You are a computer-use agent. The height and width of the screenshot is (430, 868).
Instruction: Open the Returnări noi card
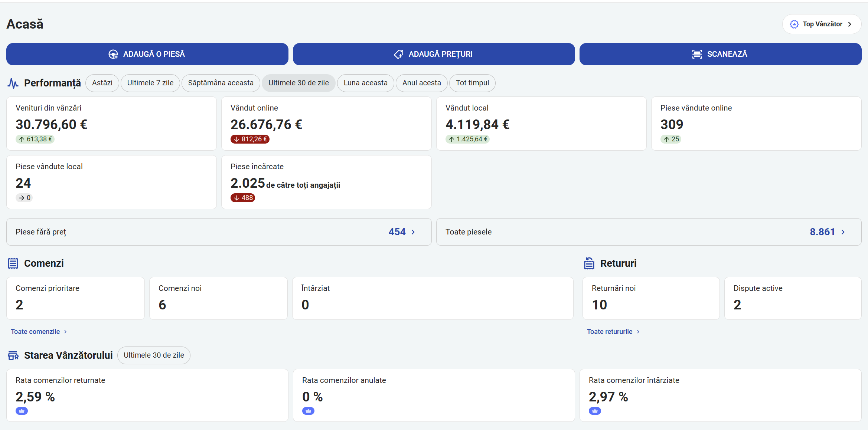pyautogui.click(x=650, y=298)
